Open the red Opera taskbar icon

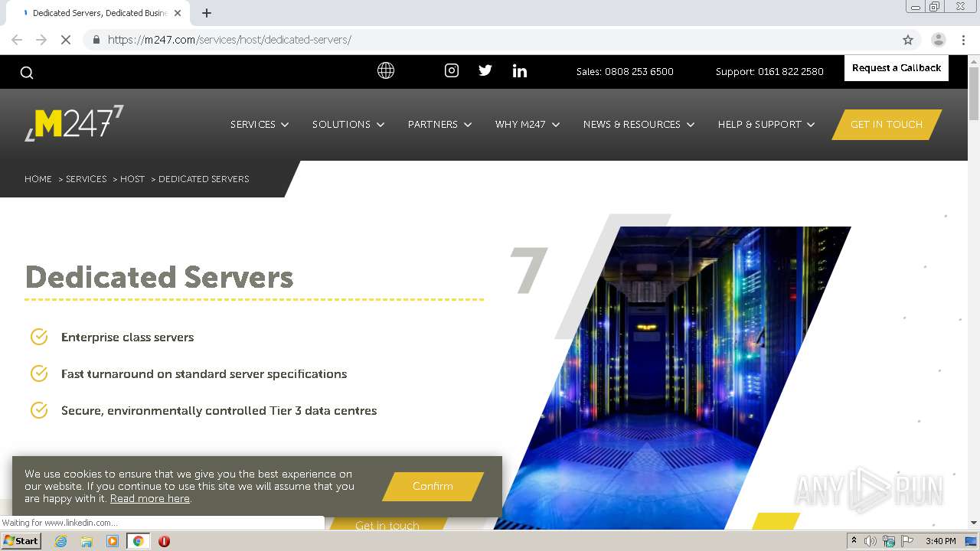point(164,541)
